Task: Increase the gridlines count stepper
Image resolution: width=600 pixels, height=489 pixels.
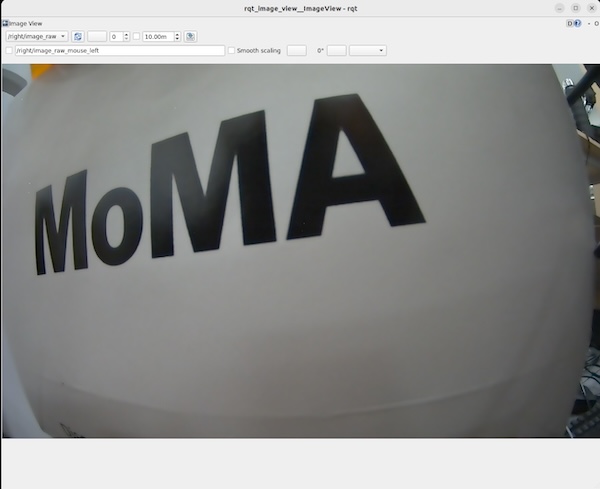Action: [126, 34]
